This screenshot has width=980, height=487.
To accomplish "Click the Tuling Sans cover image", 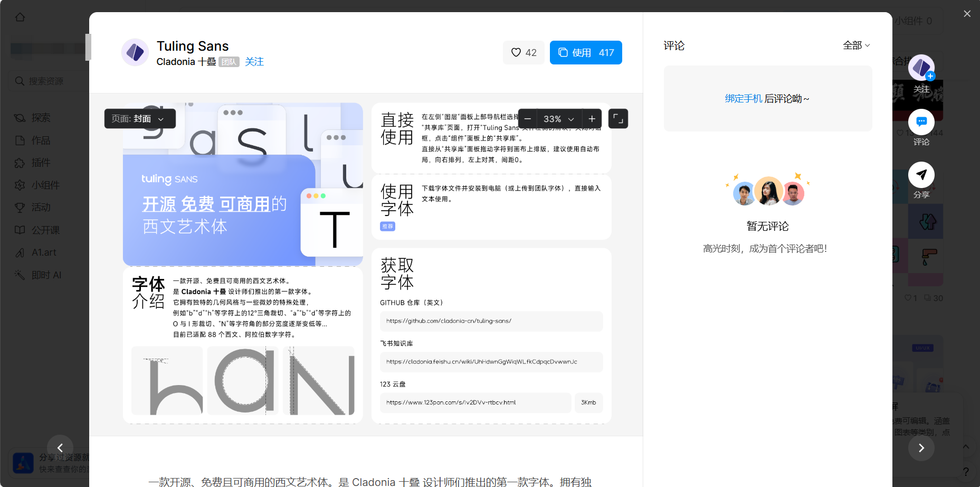I will tap(243, 184).
